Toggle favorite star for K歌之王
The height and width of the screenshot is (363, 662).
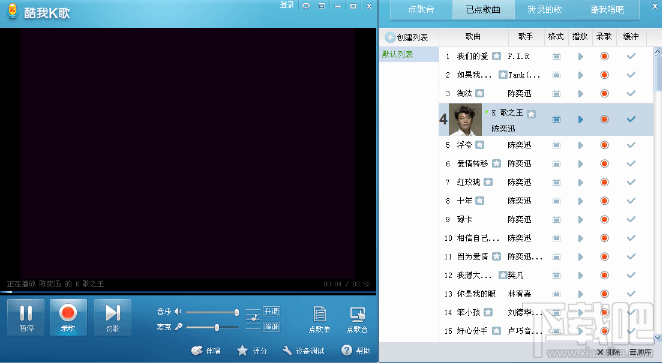[x=532, y=114]
